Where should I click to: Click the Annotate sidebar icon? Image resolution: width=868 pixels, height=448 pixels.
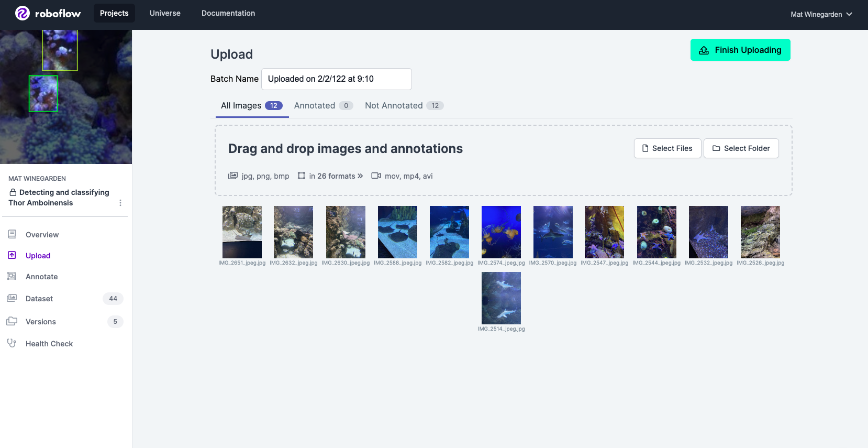point(12,276)
